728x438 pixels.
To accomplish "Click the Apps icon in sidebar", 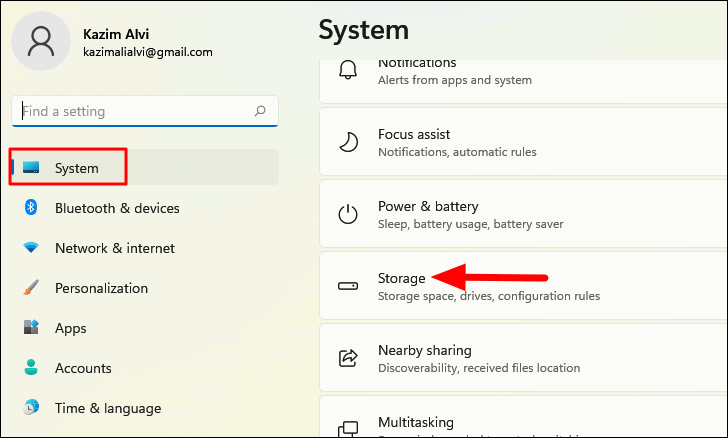I will click(x=31, y=327).
